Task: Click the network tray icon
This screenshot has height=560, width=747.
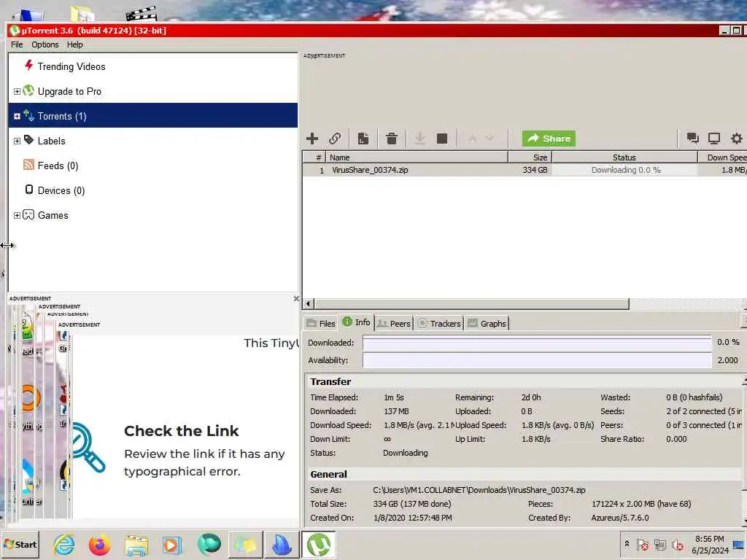Action: [659, 544]
